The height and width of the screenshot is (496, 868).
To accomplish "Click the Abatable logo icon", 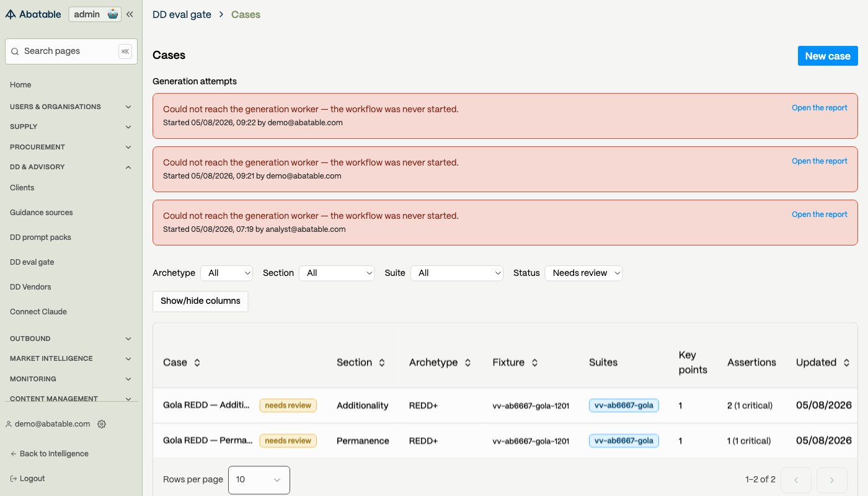I will pyautogui.click(x=11, y=14).
